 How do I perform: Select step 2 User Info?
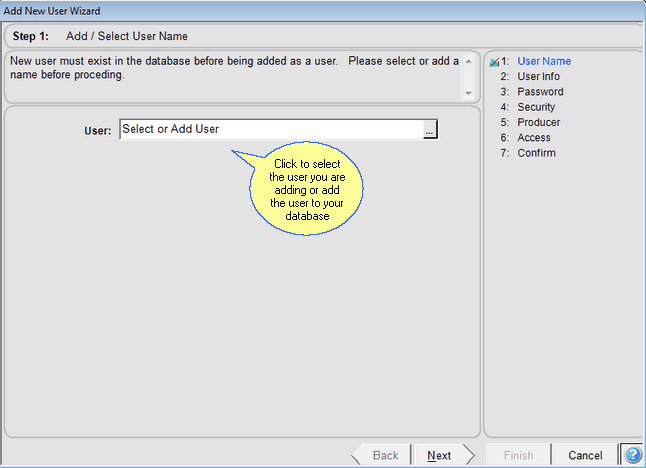pos(530,76)
